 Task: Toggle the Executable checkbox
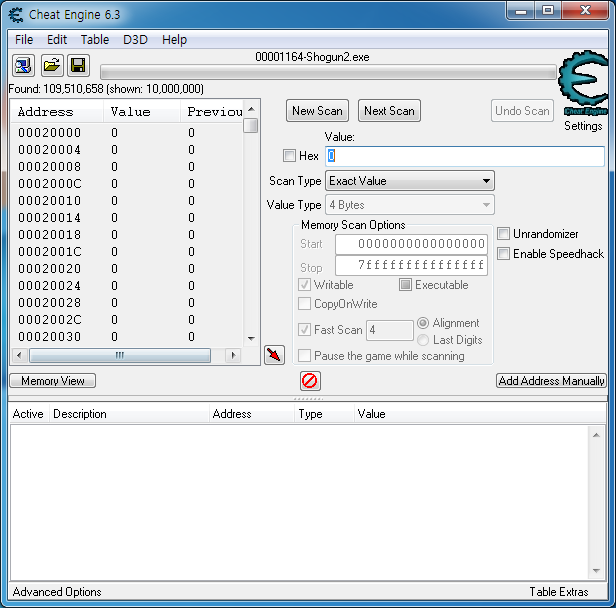point(405,284)
